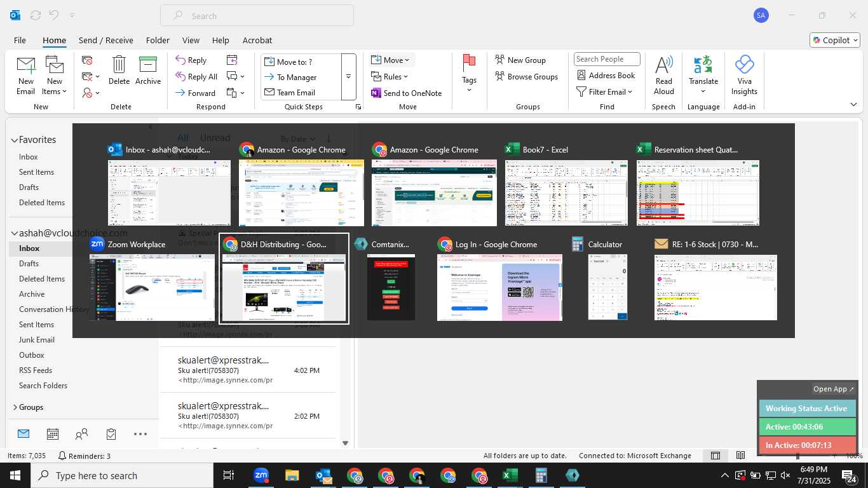Open the Translate menu
Viewport: 868px width, 488px height.
tap(703, 75)
